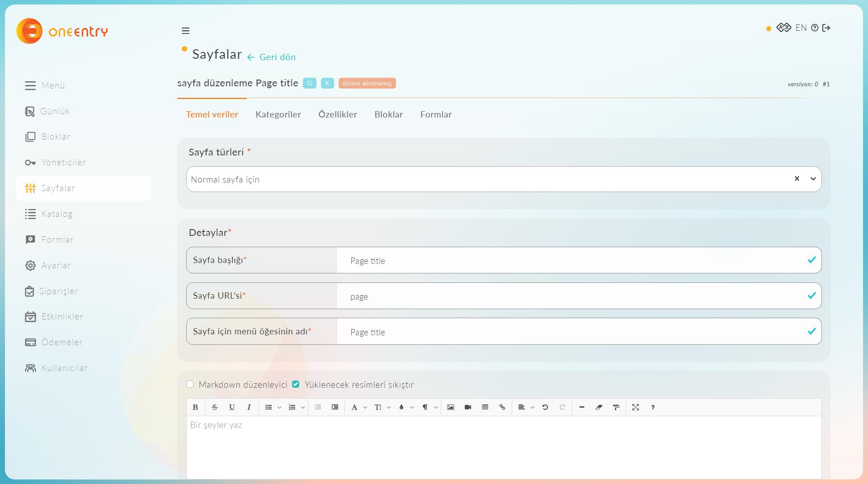Open Yöneticiler in the sidebar
This screenshot has height=484, width=868.
point(84,162)
